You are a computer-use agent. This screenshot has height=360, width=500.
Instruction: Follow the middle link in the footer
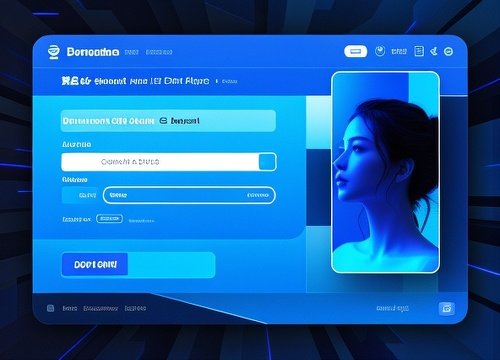coord(100,308)
